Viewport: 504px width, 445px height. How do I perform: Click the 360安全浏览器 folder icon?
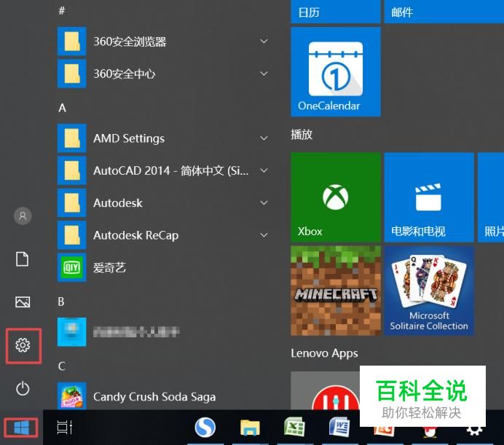coord(71,42)
